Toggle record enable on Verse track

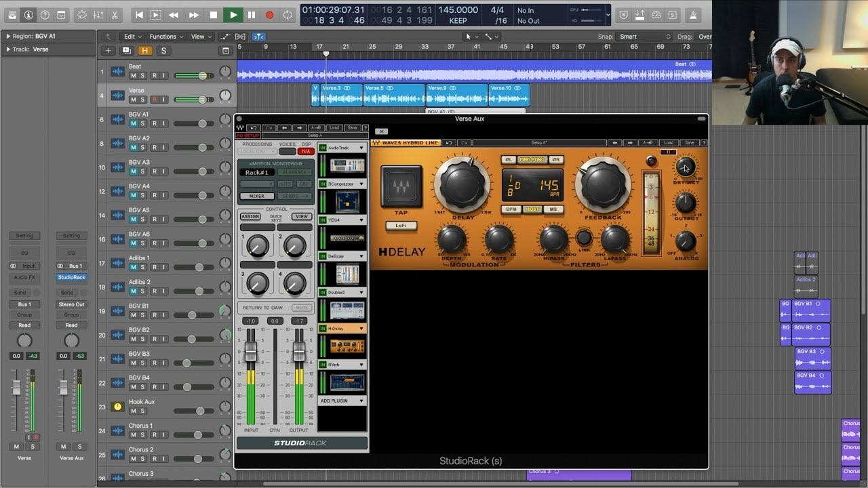tap(155, 100)
